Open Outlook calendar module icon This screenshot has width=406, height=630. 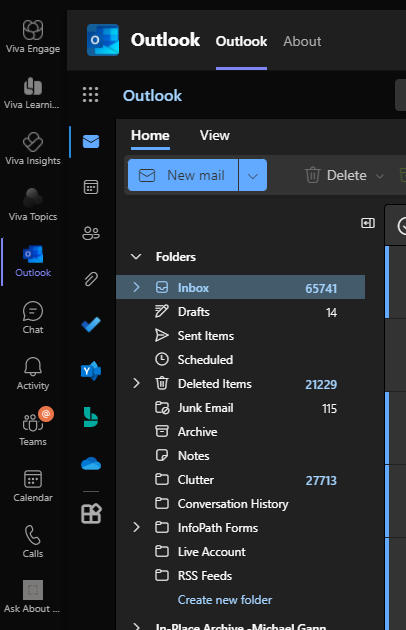91,187
